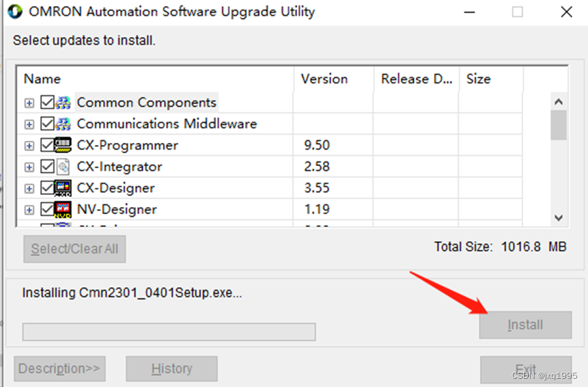Click the Communications Middleware package icon
Screen dimensions: 588x387
[x=63, y=124]
